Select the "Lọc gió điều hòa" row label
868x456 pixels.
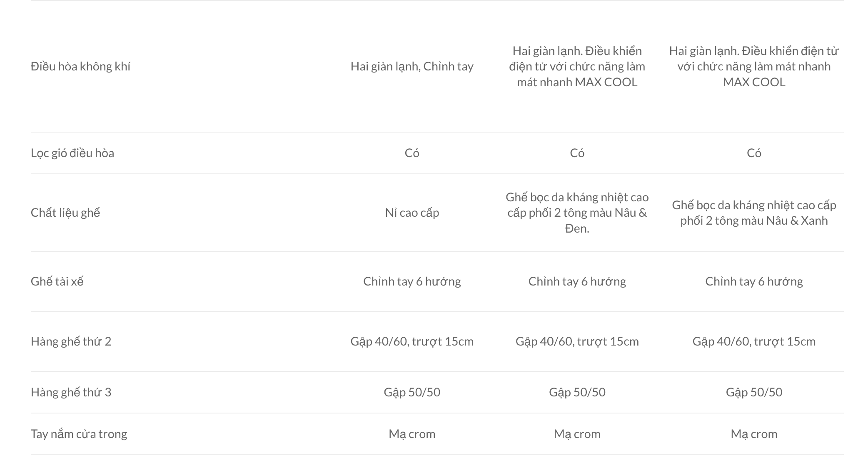pyautogui.click(x=72, y=153)
